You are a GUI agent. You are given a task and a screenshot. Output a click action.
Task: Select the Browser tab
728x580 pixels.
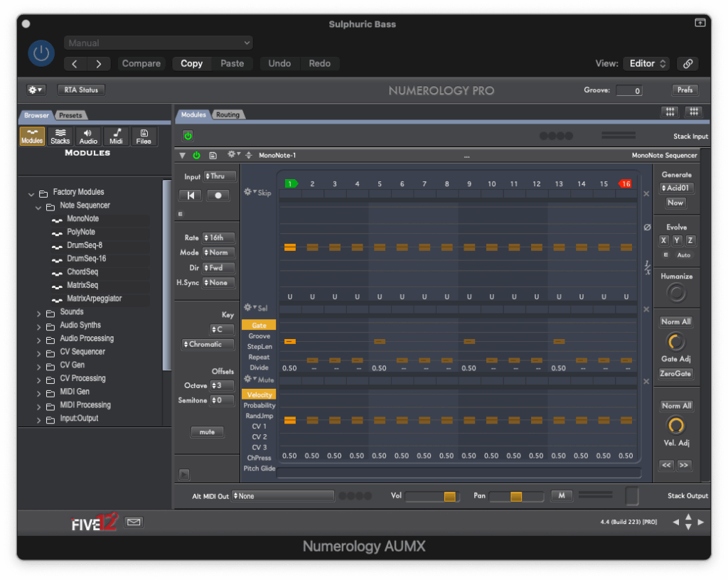pos(36,115)
